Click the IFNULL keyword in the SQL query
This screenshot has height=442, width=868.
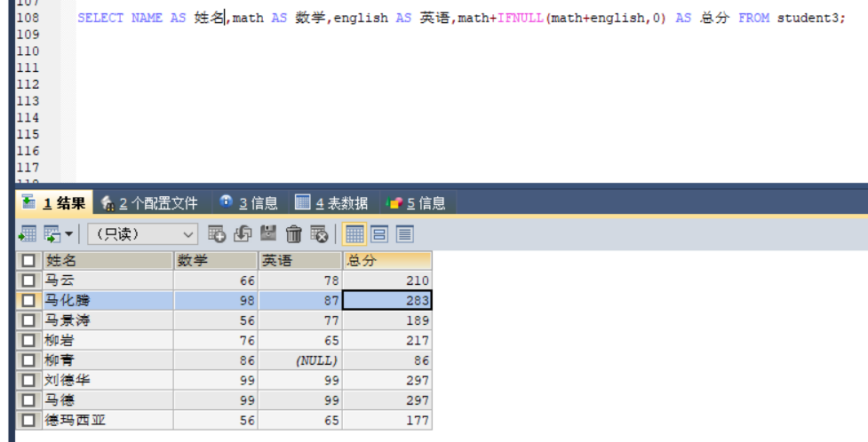point(521,18)
